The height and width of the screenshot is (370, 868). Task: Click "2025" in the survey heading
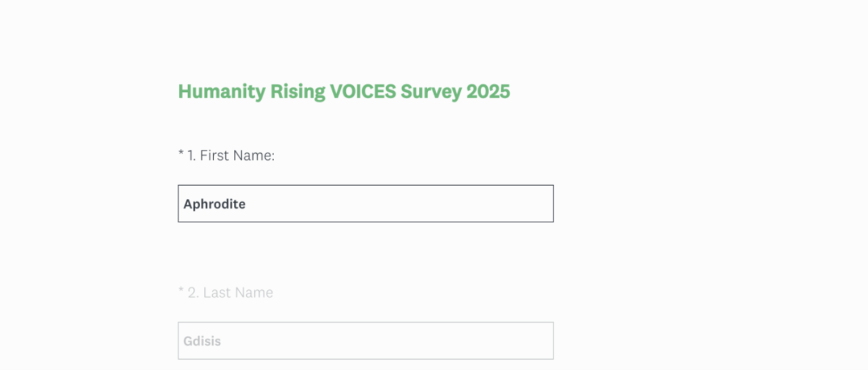pos(488,91)
